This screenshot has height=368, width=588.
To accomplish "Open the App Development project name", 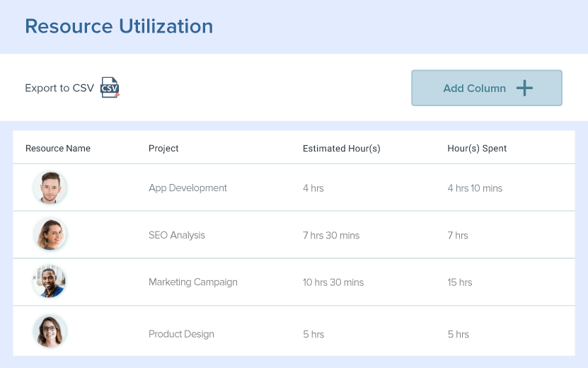I will (188, 188).
